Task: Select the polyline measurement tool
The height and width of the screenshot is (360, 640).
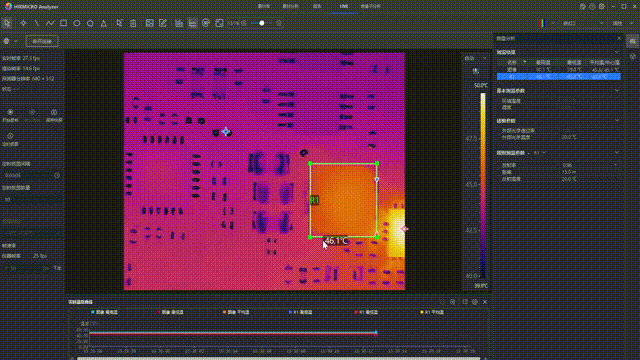Action: pyautogui.click(x=50, y=23)
